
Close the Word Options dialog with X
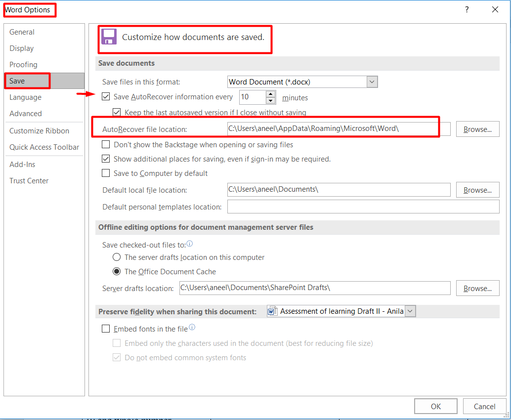coord(495,9)
